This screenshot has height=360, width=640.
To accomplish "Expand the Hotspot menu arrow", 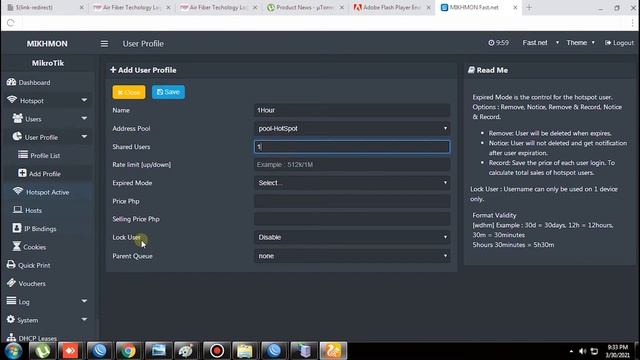I will [x=84, y=100].
